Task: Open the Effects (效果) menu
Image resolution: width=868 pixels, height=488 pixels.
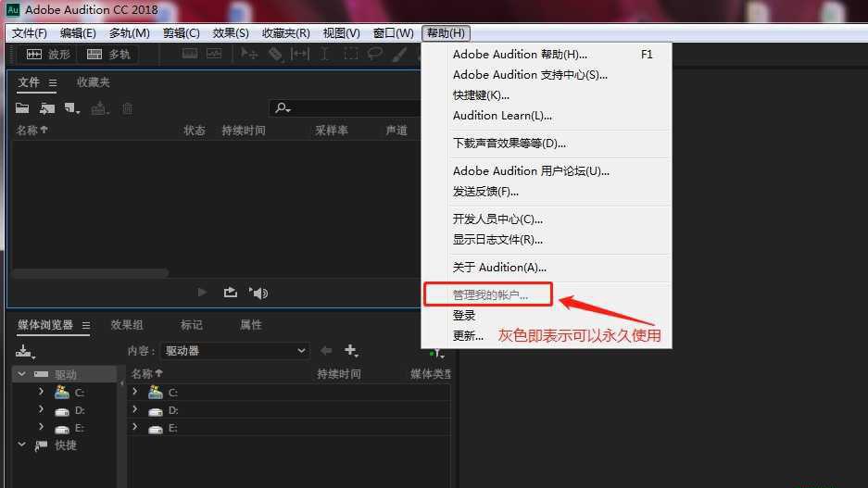Action: [231, 33]
